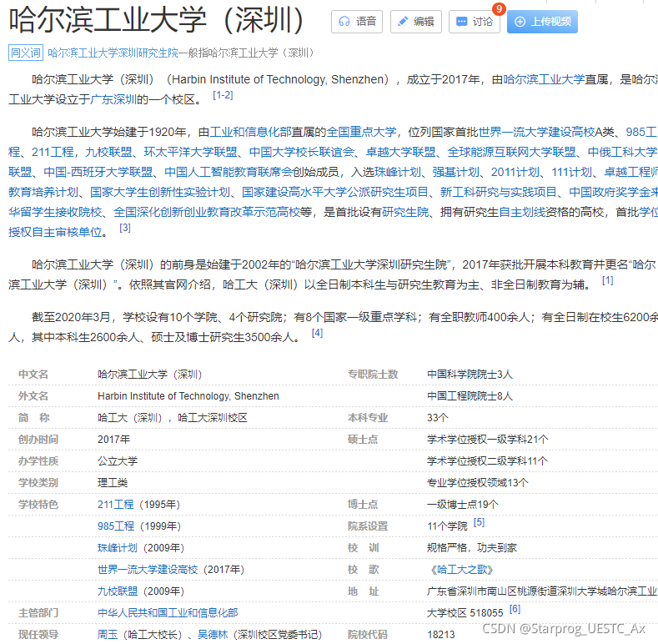Click the 同义词 tag label
The image size is (658, 644).
click(x=26, y=53)
